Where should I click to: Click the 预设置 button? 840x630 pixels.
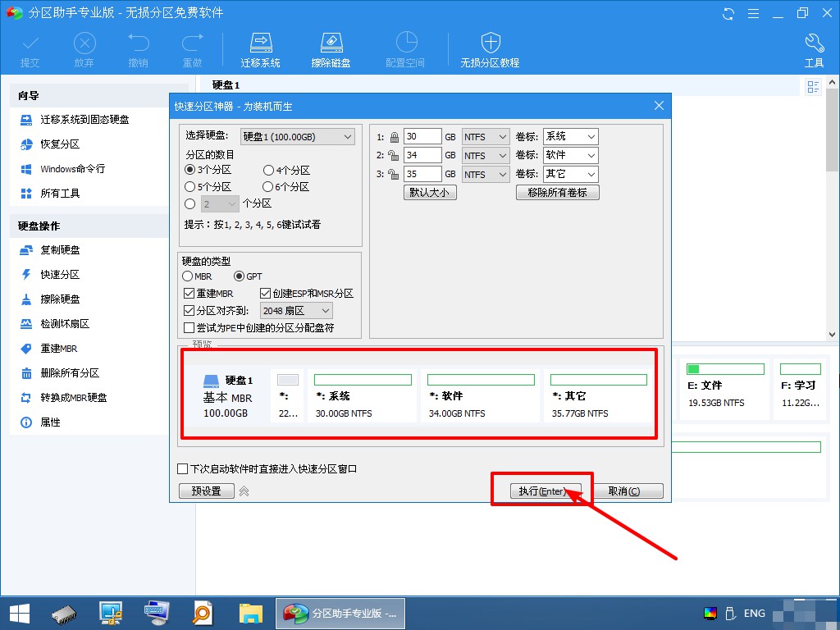click(x=206, y=491)
